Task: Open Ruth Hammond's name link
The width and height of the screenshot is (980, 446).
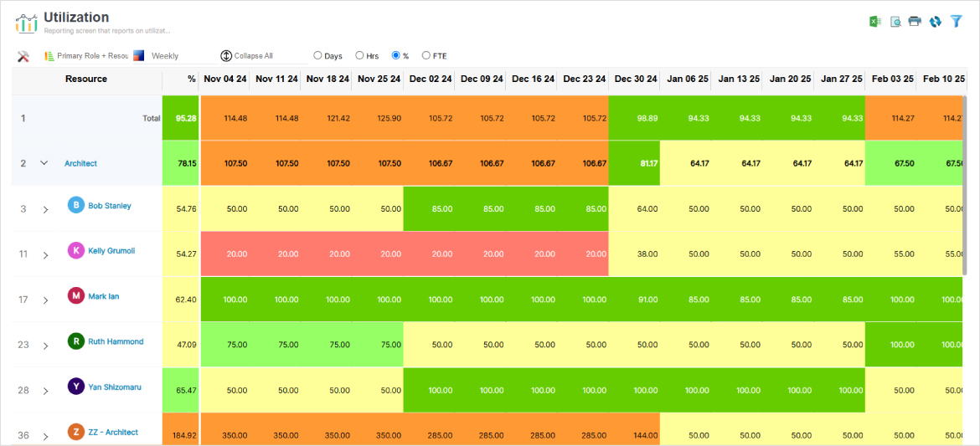Action: (116, 341)
